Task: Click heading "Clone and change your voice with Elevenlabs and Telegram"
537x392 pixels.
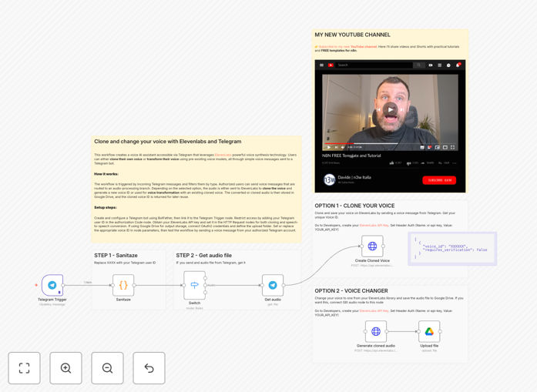Action: 168,142
